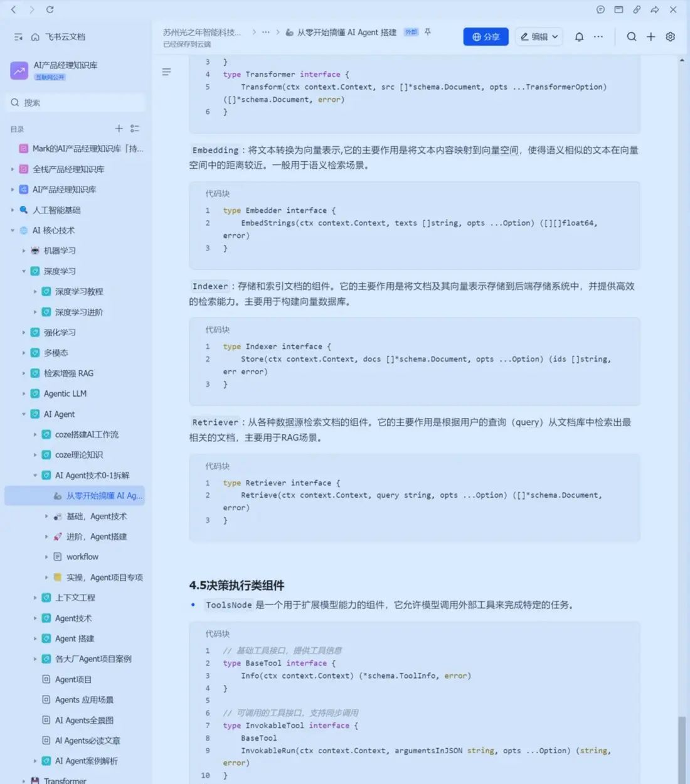
Task: Open the 编辑 mode dropdown
Action: click(x=538, y=36)
